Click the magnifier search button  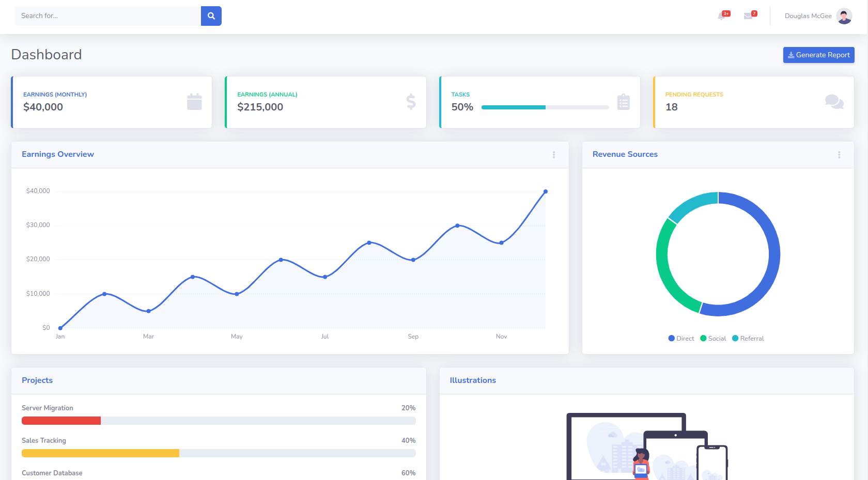[211, 16]
